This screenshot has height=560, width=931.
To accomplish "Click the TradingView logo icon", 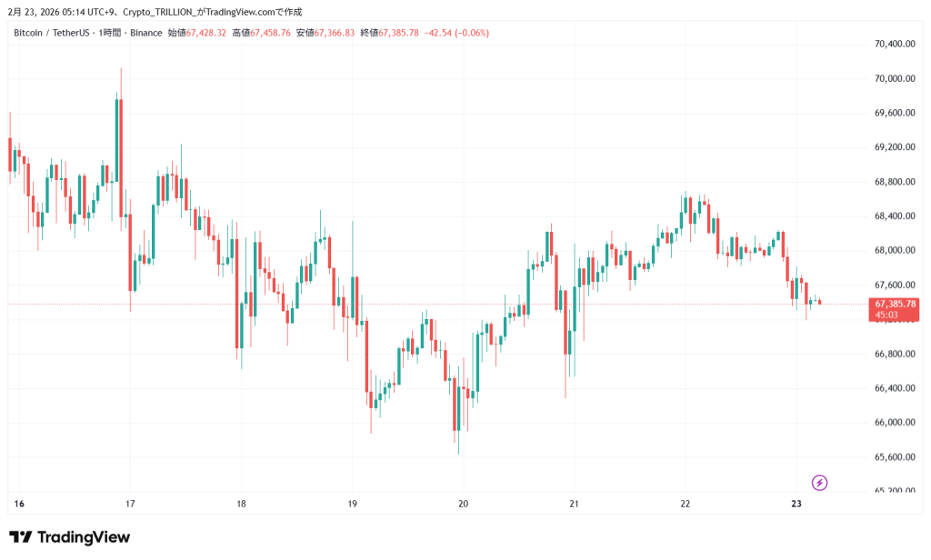I will [22, 537].
